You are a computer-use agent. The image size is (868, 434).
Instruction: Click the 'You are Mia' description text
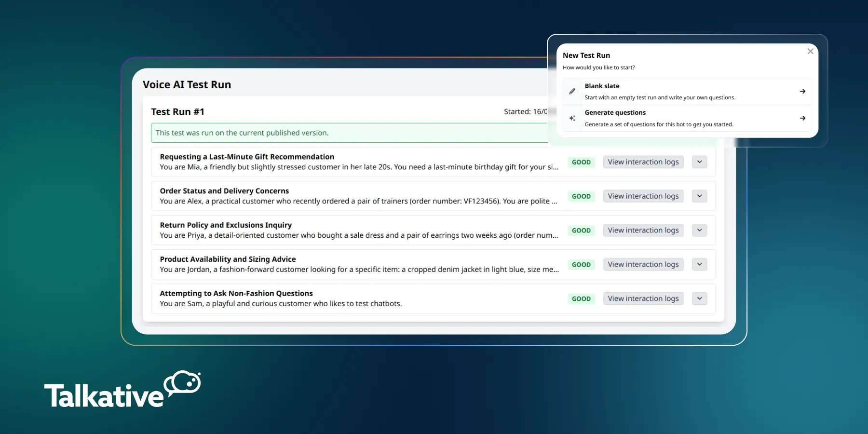pyautogui.click(x=359, y=167)
